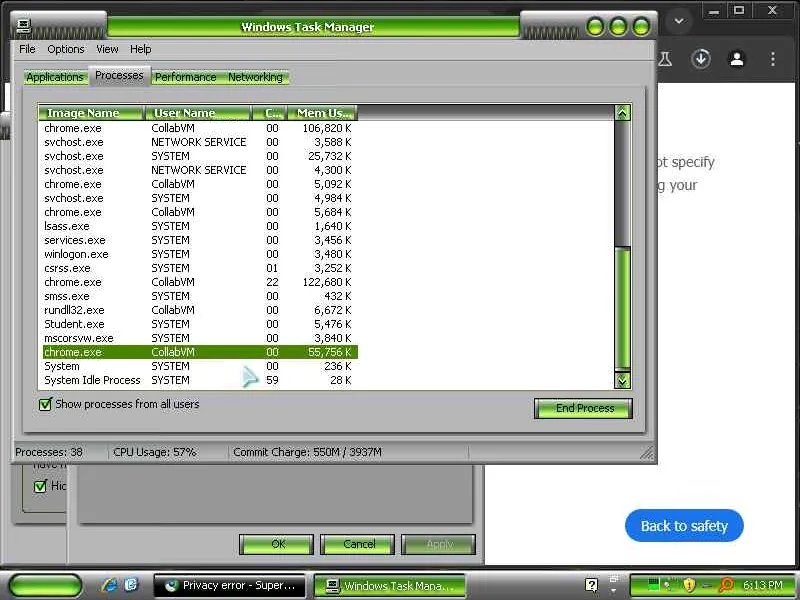
Task: Select the smss.exe process
Action: point(200,296)
